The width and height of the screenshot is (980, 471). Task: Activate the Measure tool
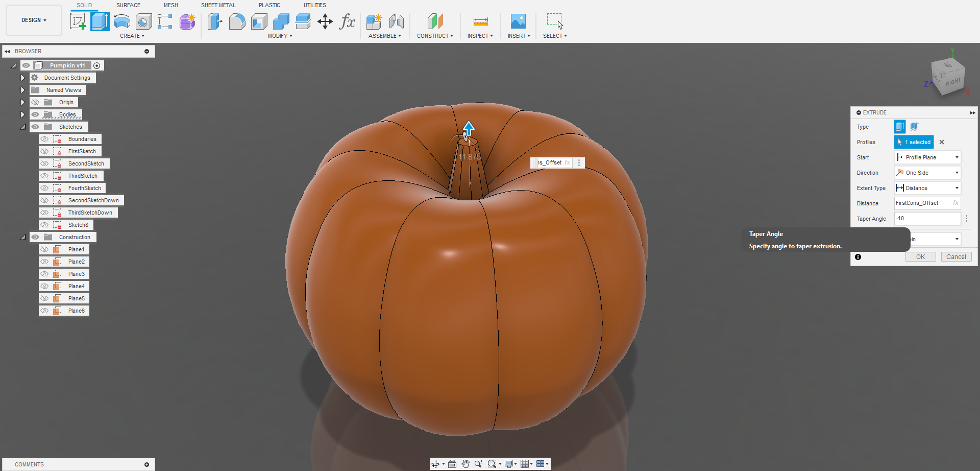[x=480, y=21]
